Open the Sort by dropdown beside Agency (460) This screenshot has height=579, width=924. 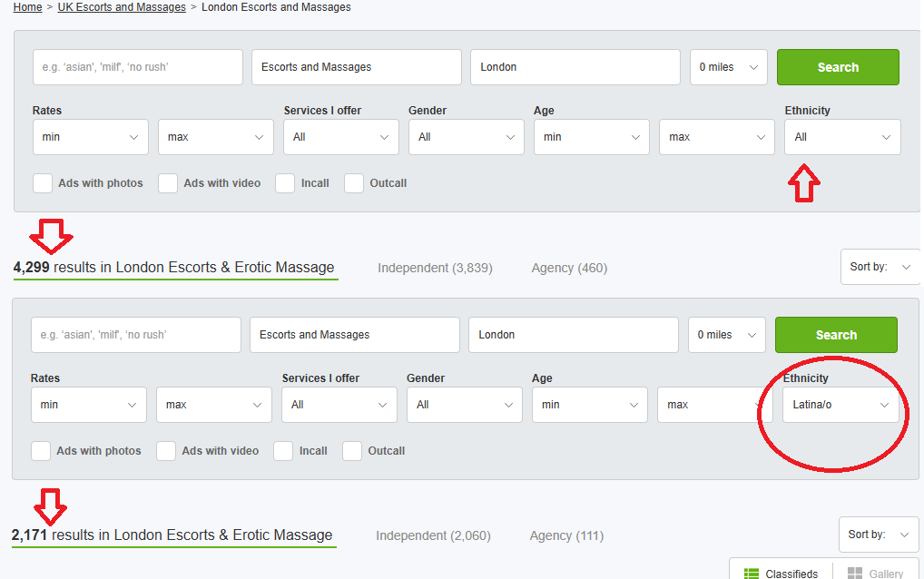click(880, 267)
